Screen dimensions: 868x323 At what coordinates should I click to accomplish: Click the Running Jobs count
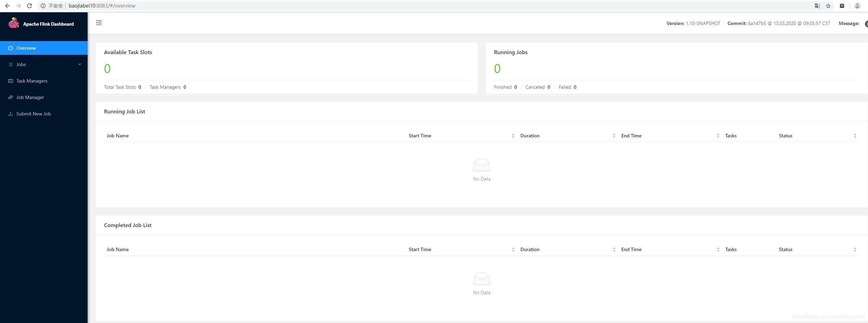coord(497,69)
